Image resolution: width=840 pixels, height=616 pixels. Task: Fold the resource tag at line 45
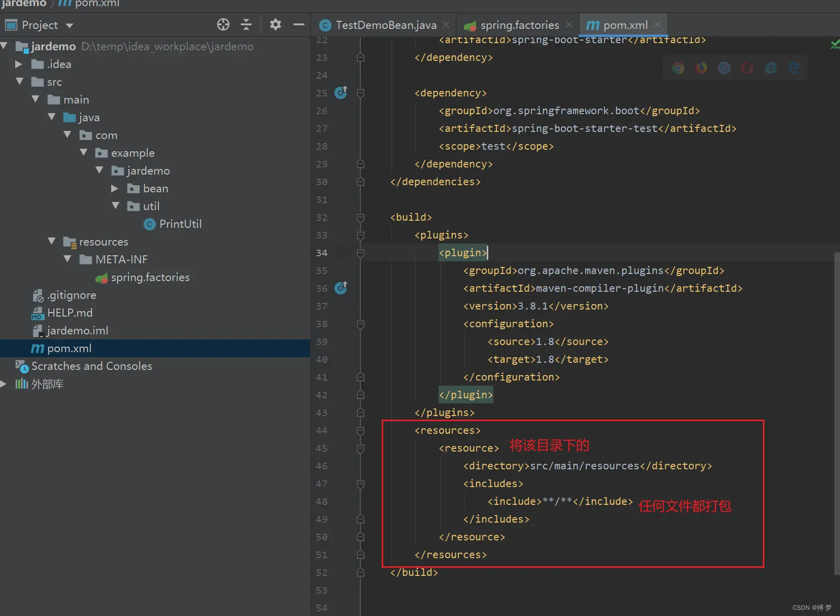(x=360, y=448)
